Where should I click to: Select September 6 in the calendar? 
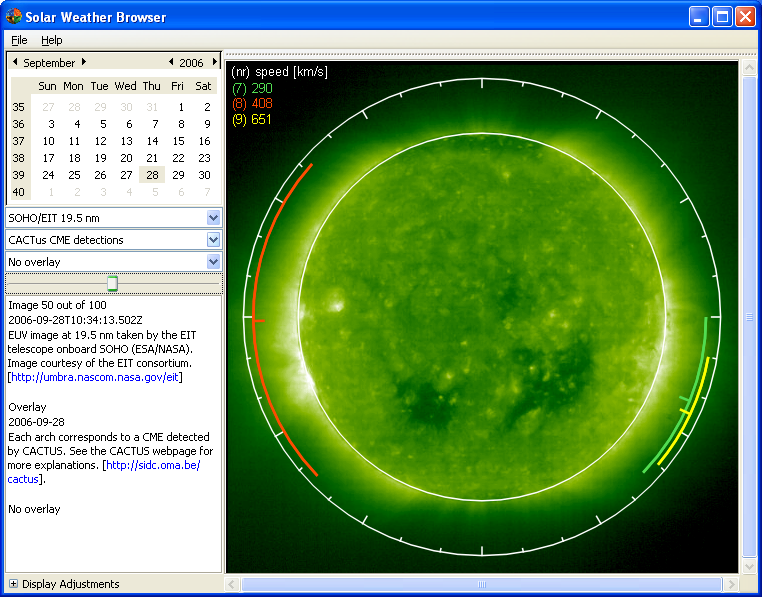pos(129,124)
